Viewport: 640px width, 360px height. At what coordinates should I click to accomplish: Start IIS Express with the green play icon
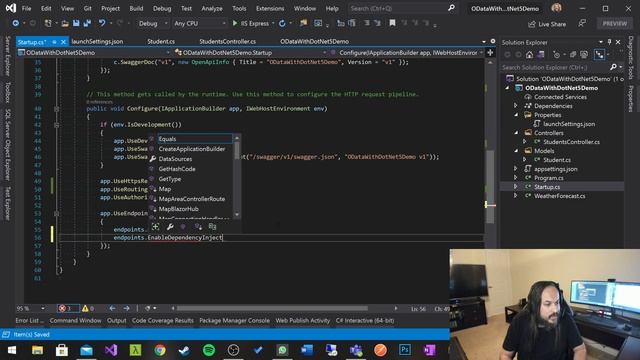[x=235, y=24]
